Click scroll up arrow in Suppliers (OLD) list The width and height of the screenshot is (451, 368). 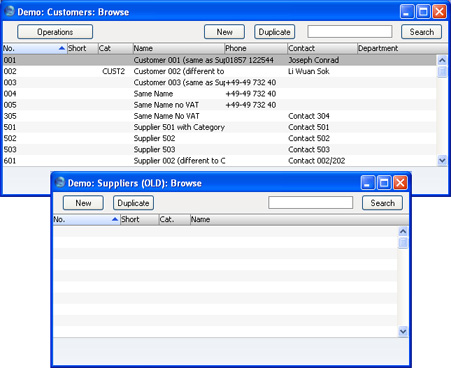pyautogui.click(x=403, y=231)
